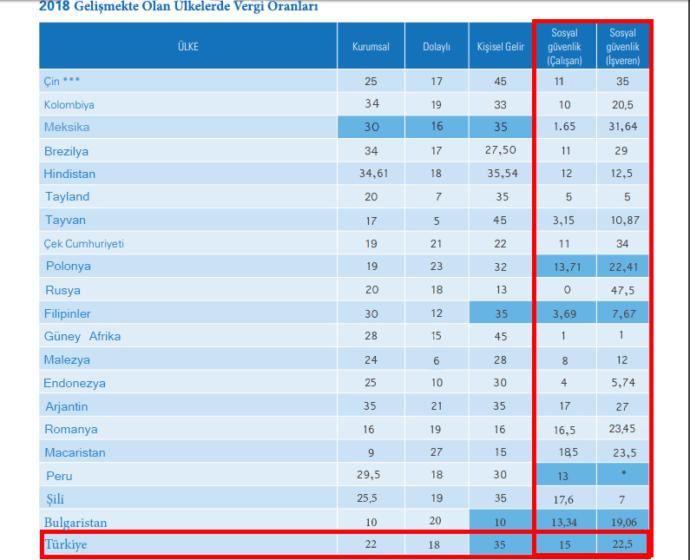
Task: Click the Türkiye row label
Action: coord(66,544)
